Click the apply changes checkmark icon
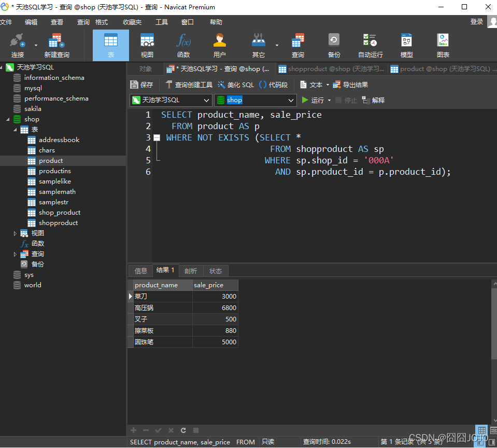The image size is (497, 448). click(x=158, y=430)
